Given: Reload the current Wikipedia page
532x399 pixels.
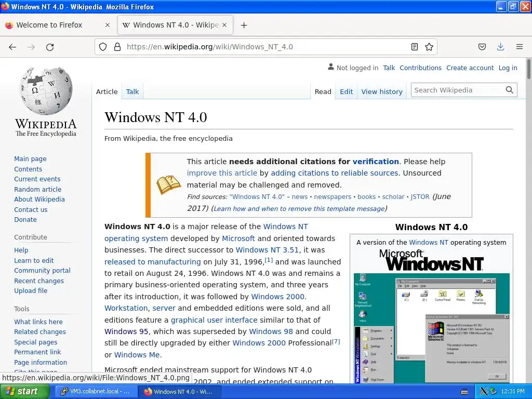Looking at the screenshot, I should click(x=50, y=47).
